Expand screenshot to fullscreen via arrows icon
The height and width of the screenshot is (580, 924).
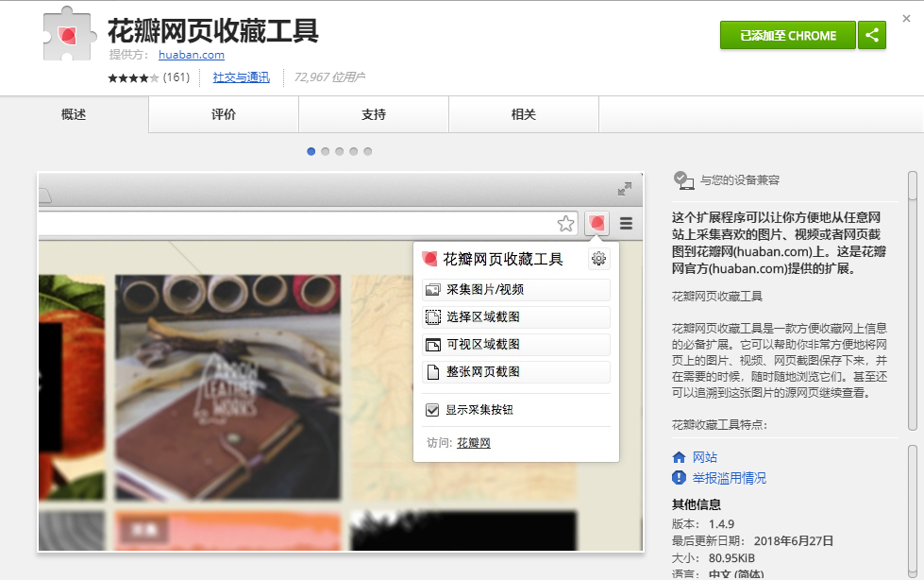pyautogui.click(x=624, y=189)
